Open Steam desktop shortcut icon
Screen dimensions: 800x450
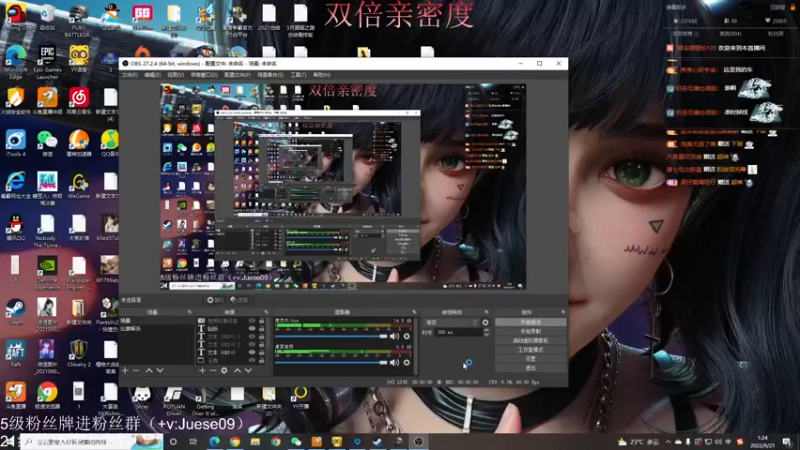pos(15,312)
